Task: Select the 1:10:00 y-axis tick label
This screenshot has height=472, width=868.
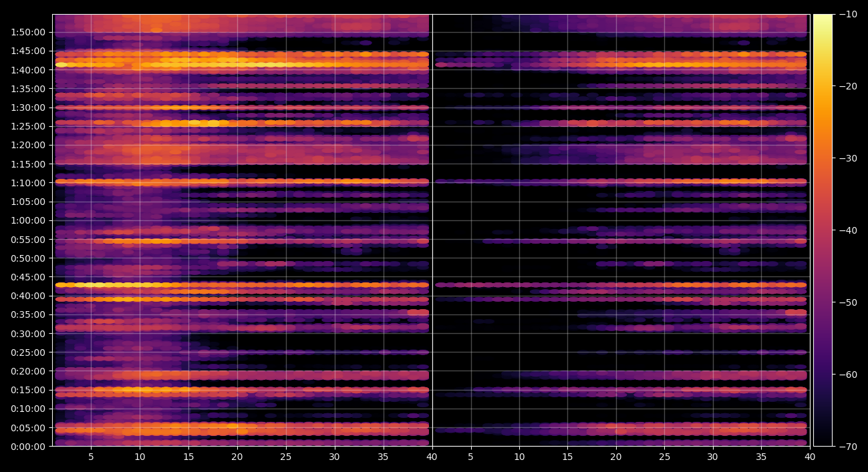Action: click(27, 183)
